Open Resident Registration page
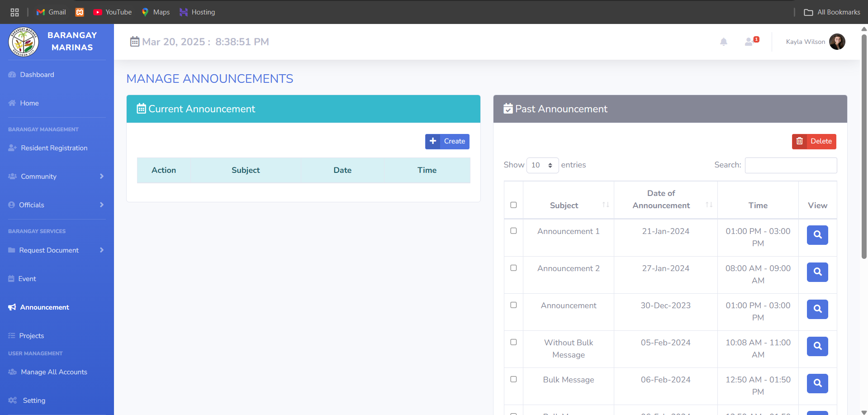 54,148
